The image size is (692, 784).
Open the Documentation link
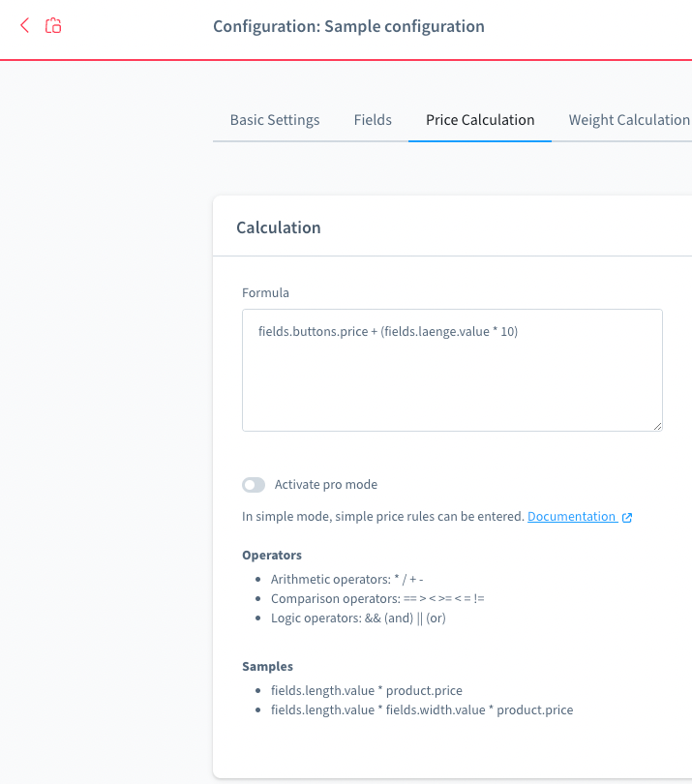(x=571, y=517)
